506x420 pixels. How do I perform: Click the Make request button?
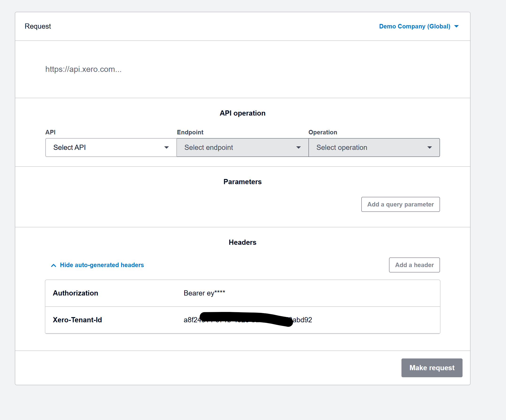point(432,368)
